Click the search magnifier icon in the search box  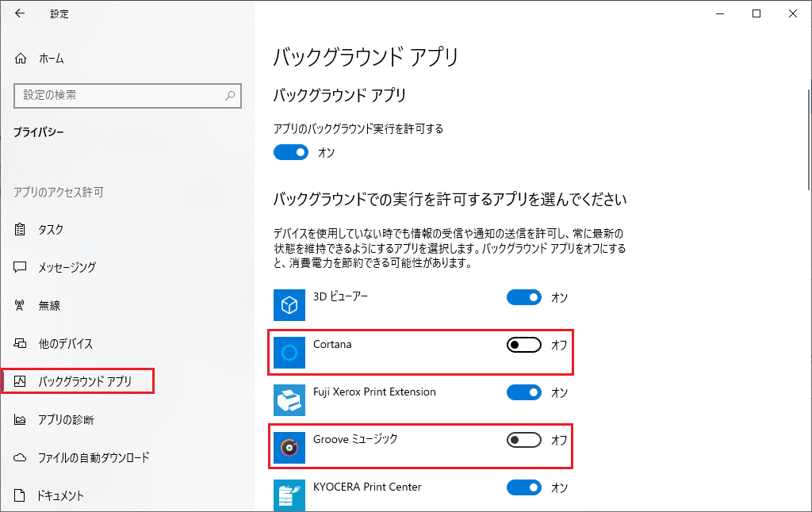[x=230, y=95]
